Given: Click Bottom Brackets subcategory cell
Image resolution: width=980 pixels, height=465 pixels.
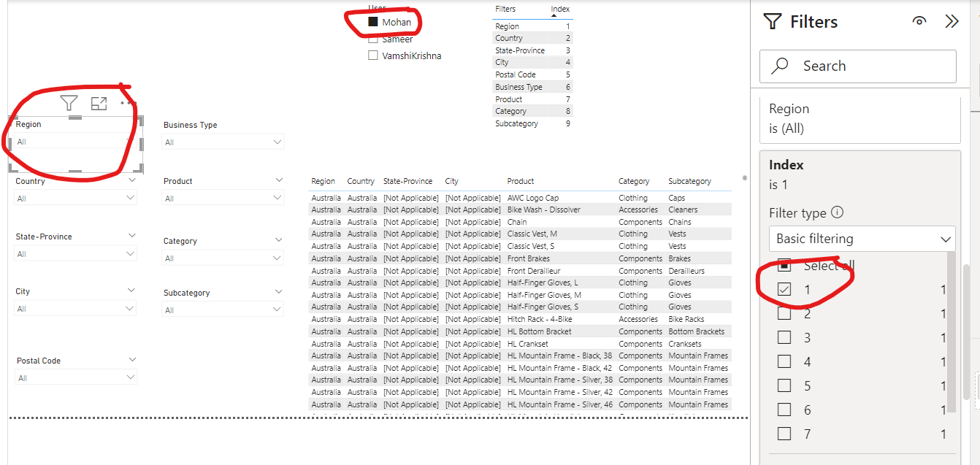Looking at the screenshot, I should pos(696,331).
